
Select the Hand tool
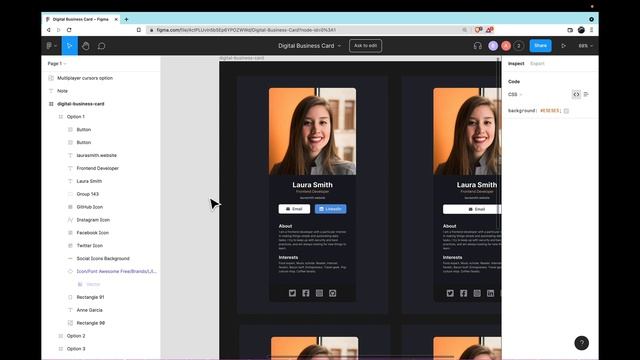click(x=86, y=46)
